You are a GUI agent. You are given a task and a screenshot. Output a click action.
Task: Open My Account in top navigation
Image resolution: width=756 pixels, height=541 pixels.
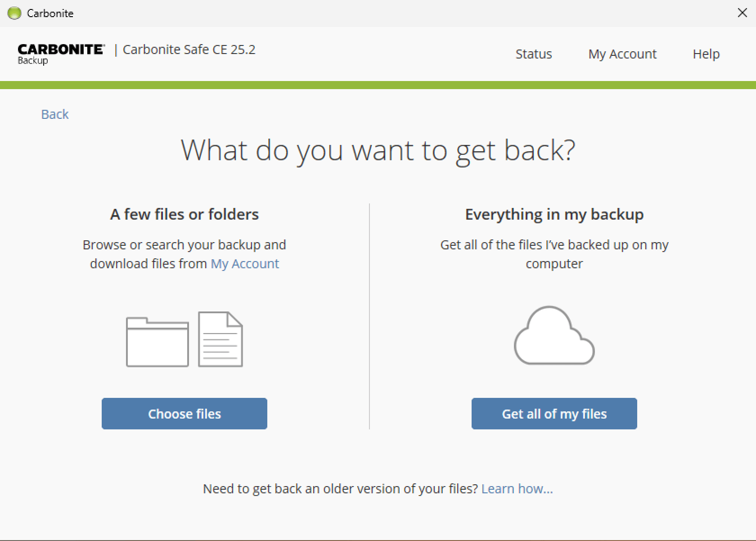(x=622, y=54)
